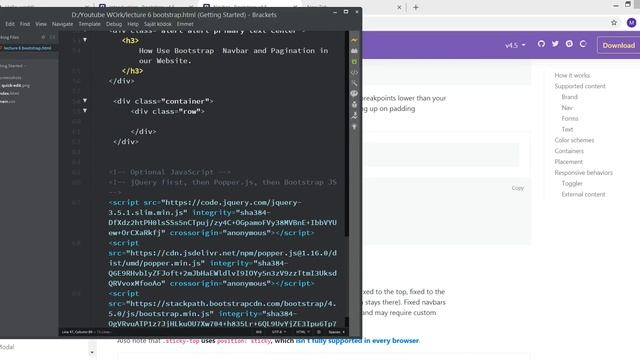Open the View menu in Brackets
The height and width of the screenshot is (360, 640).
[x=41, y=24]
